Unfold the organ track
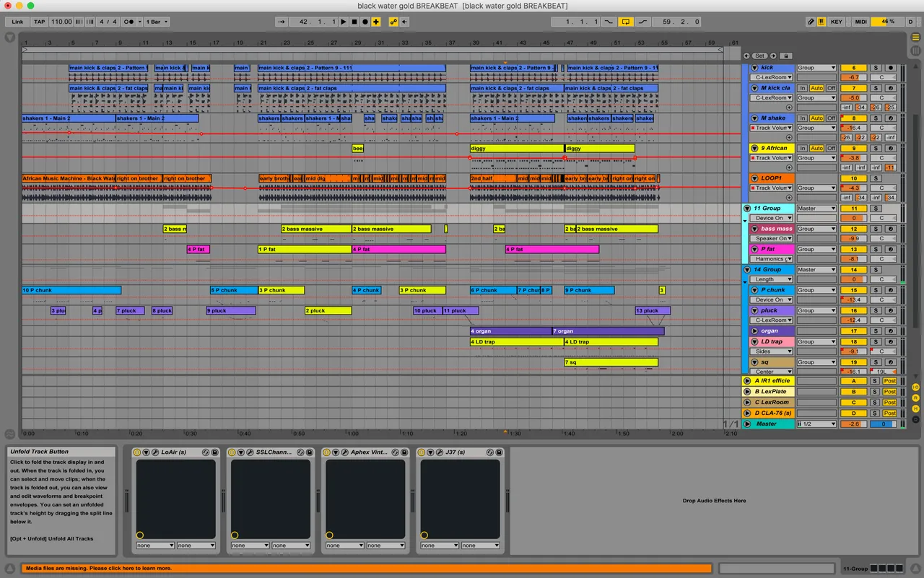 pos(754,331)
